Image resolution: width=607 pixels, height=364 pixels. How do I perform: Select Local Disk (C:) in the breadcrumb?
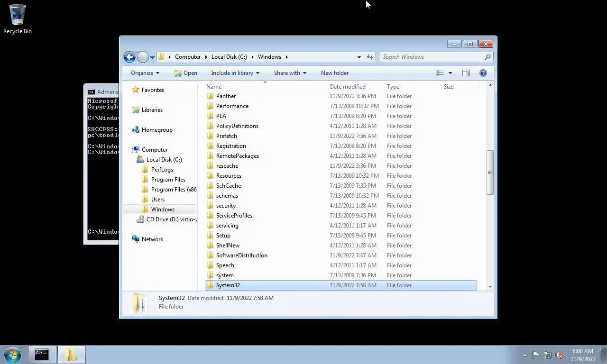tap(229, 57)
